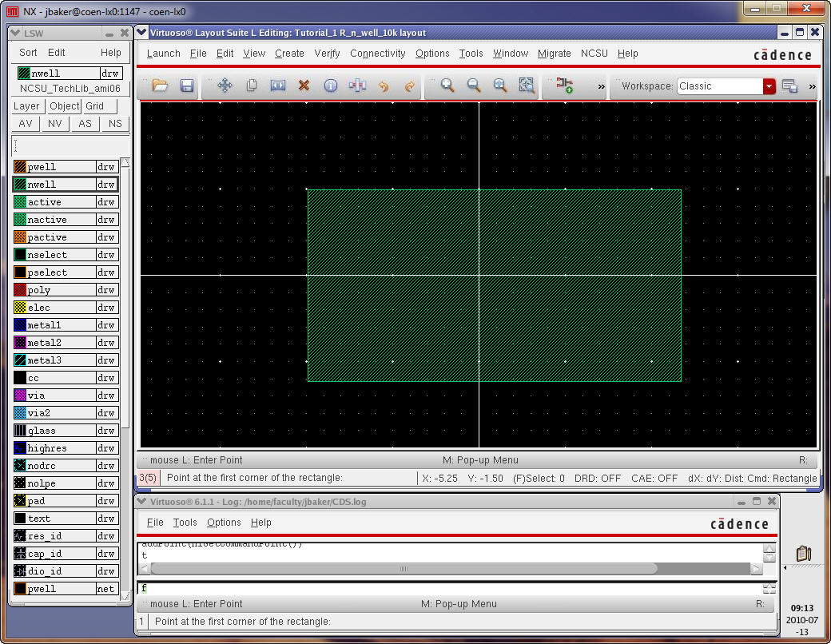
Task: Open the Connectivity menu
Action: [377, 54]
